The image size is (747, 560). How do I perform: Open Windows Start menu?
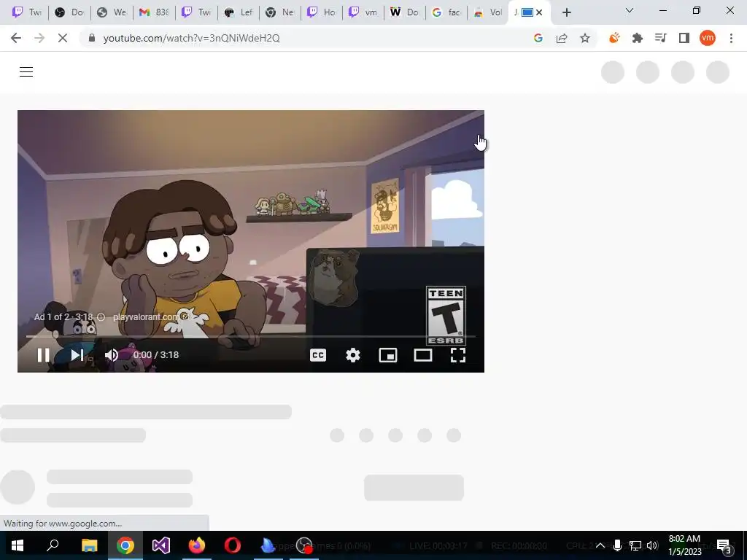point(18,545)
